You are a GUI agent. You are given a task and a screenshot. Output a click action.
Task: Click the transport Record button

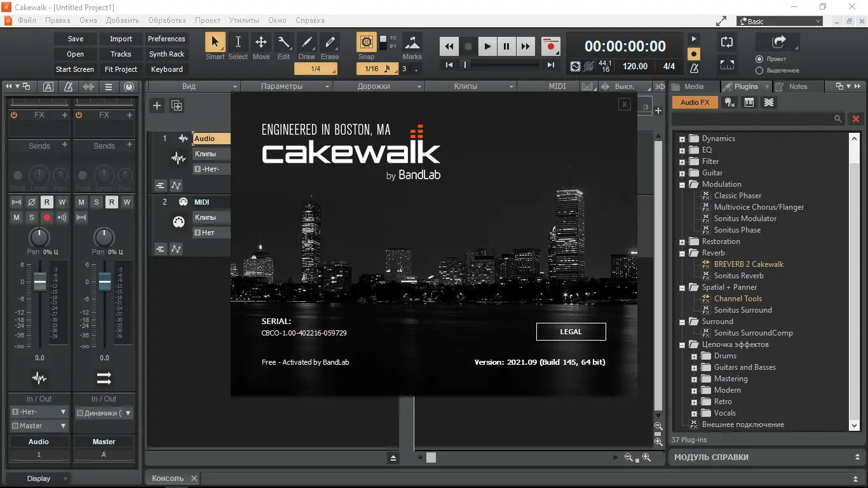(x=551, y=46)
